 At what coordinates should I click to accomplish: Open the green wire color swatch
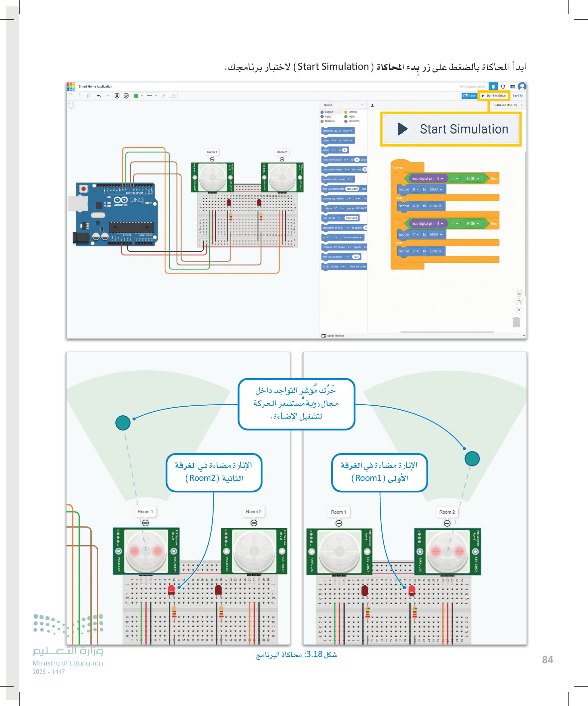[138, 96]
